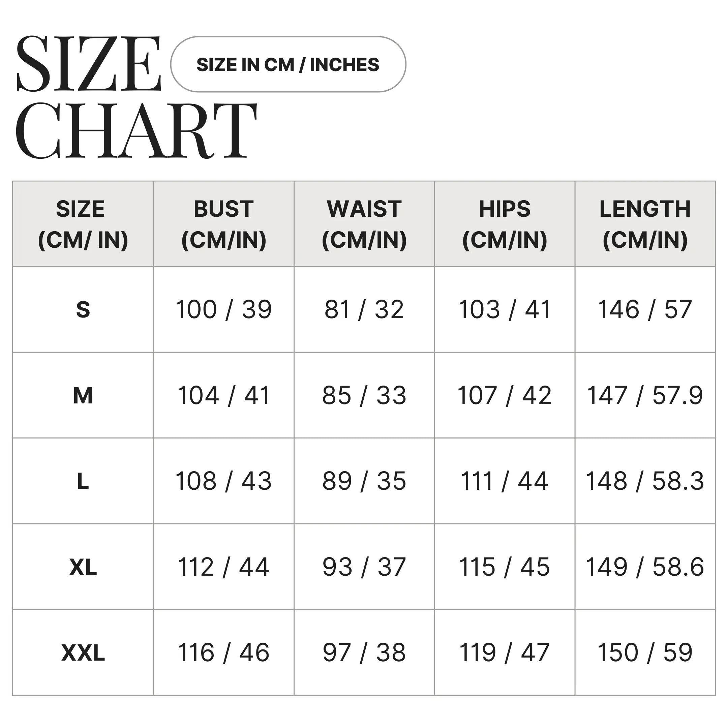
Task: Select the BUST (CM/IN) column header
Action: (223, 224)
